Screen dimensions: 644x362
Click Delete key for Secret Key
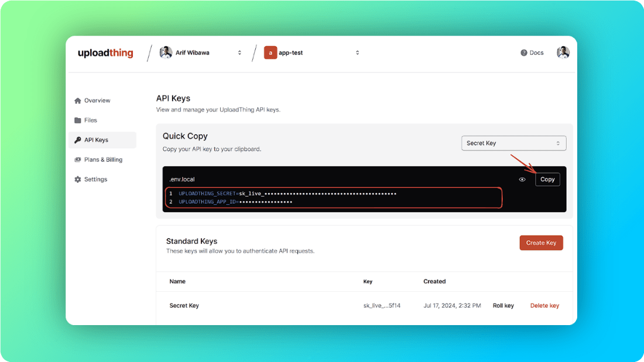[x=544, y=306]
